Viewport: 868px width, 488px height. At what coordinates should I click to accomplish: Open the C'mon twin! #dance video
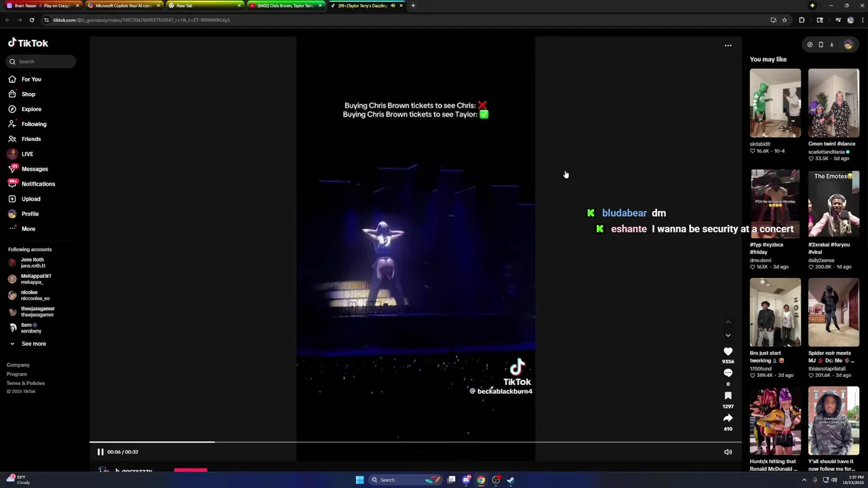(x=833, y=103)
